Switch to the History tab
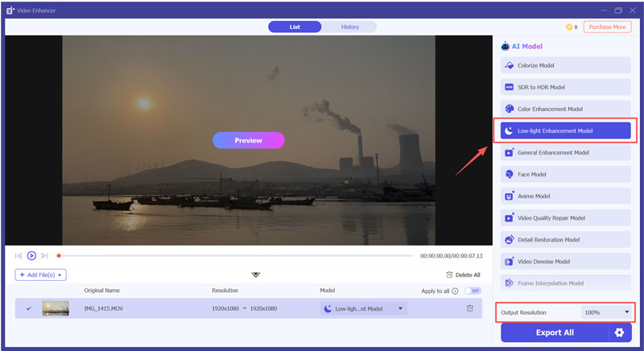Screen dimensions: 644x351 349,27
